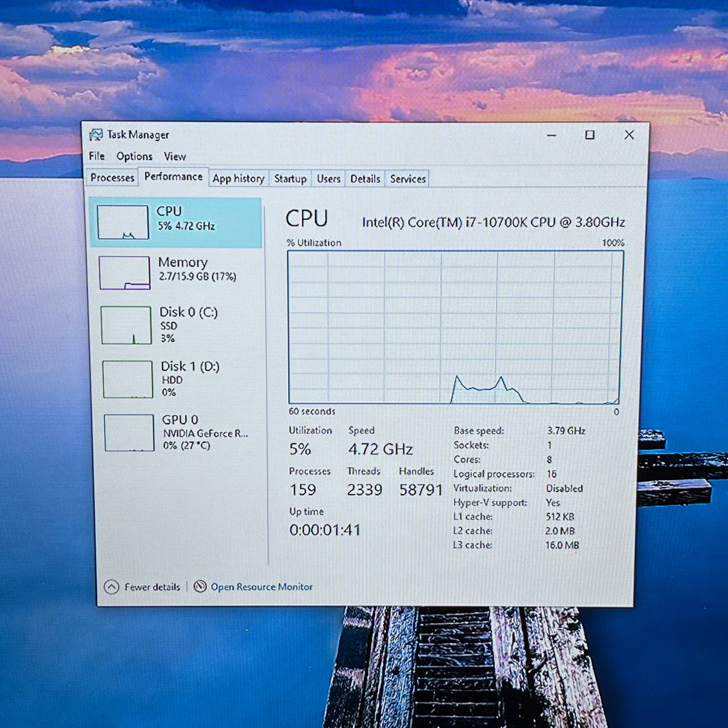Select Disk 0 (C:) SSD entry
This screenshot has height=728, width=728.
tap(178, 325)
